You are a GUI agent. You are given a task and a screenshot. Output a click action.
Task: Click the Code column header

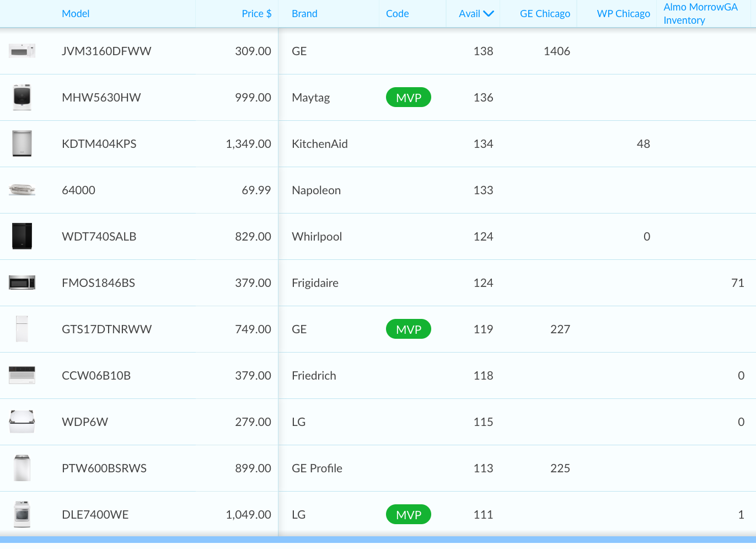point(397,14)
